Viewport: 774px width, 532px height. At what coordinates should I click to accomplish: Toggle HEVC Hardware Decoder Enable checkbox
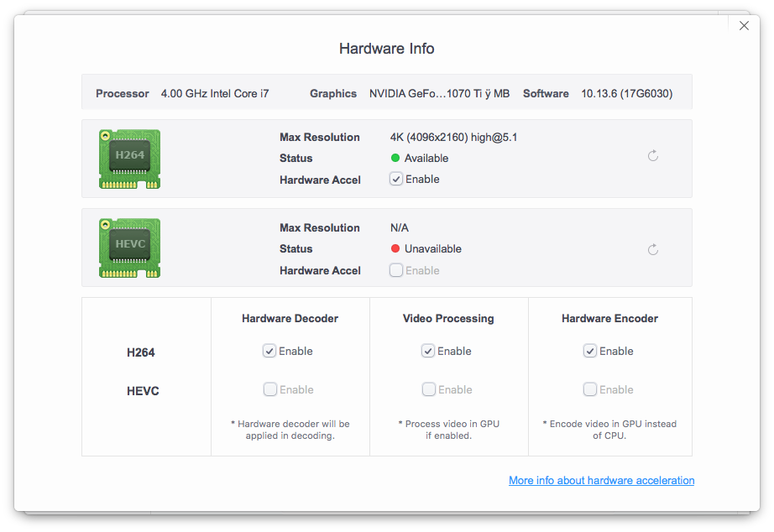click(x=269, y=389)
